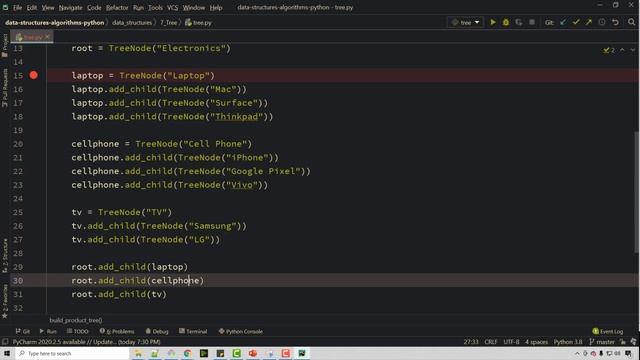Screen dimensions: 640x360
Task: Click the 27:33 line column indicator
Action: pyautogui.click(x=471, y=342)
